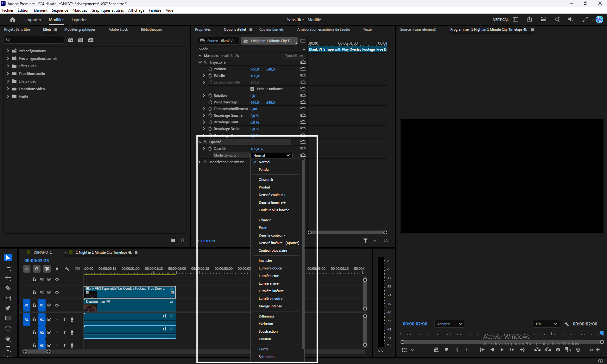Toggle full screen video icon

[585, 20]
